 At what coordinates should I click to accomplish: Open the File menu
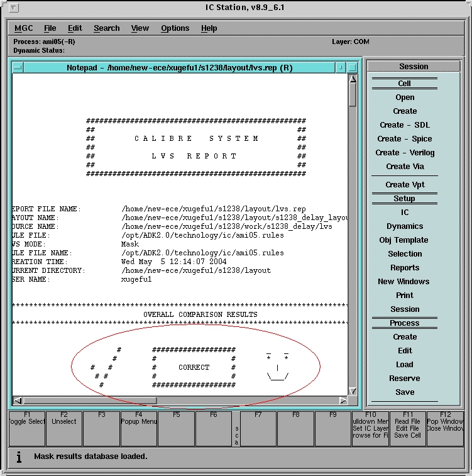pyautogui.click(x=50, y=28)
